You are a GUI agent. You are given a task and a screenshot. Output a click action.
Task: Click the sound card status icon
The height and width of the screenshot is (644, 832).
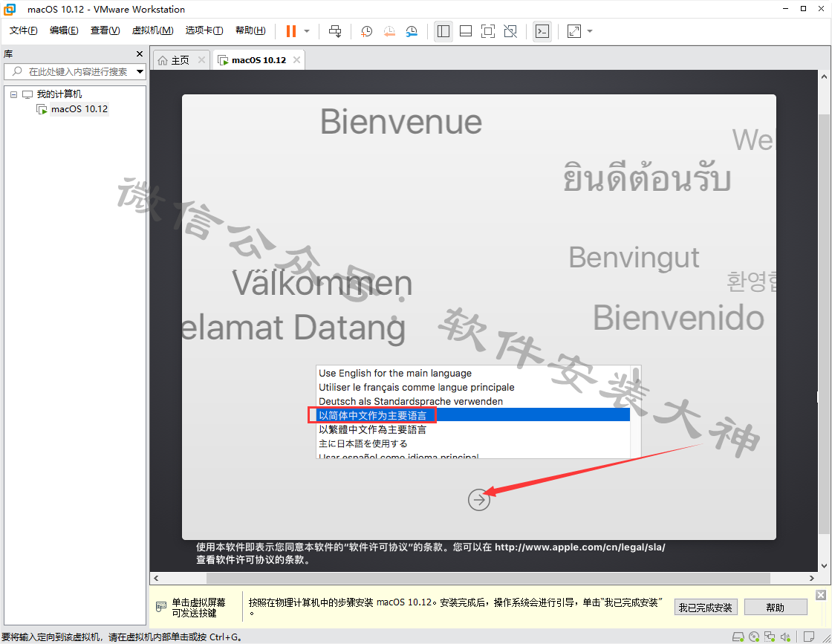pos(786,637)
